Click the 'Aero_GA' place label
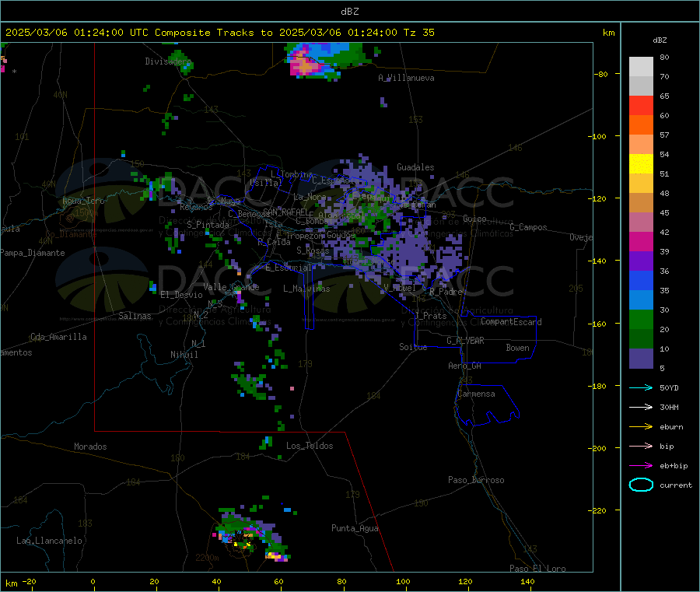The height and width of the screenshot is (592, 700). [x=465, y=366]
